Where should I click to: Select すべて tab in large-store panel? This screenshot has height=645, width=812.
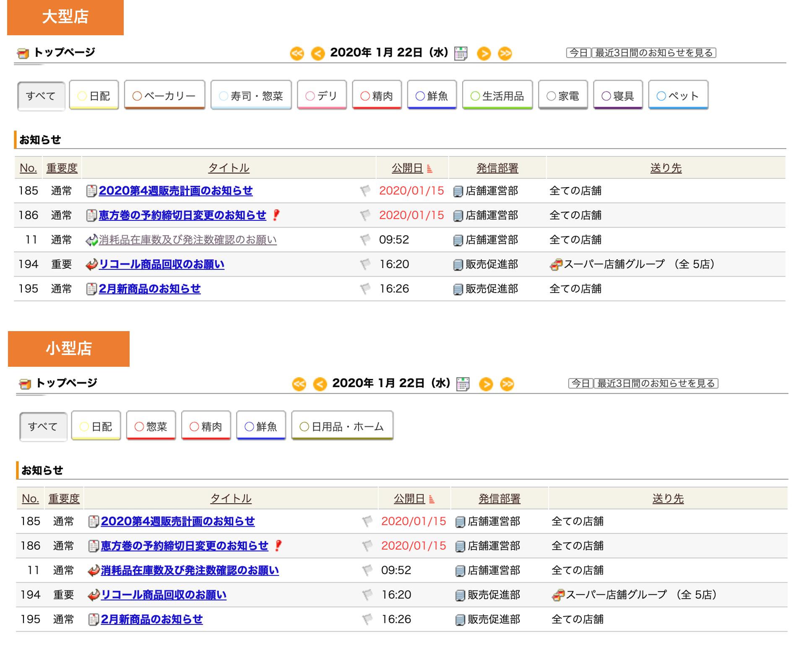(41, 96)
